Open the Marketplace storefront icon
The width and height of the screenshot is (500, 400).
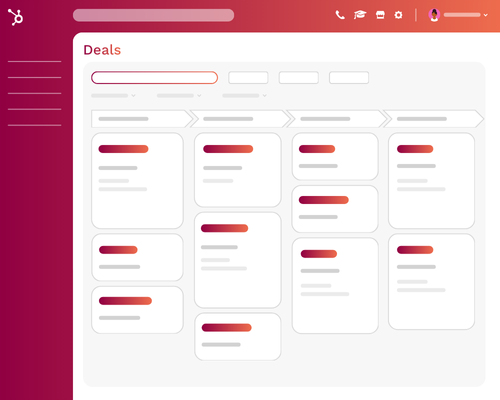380,15
